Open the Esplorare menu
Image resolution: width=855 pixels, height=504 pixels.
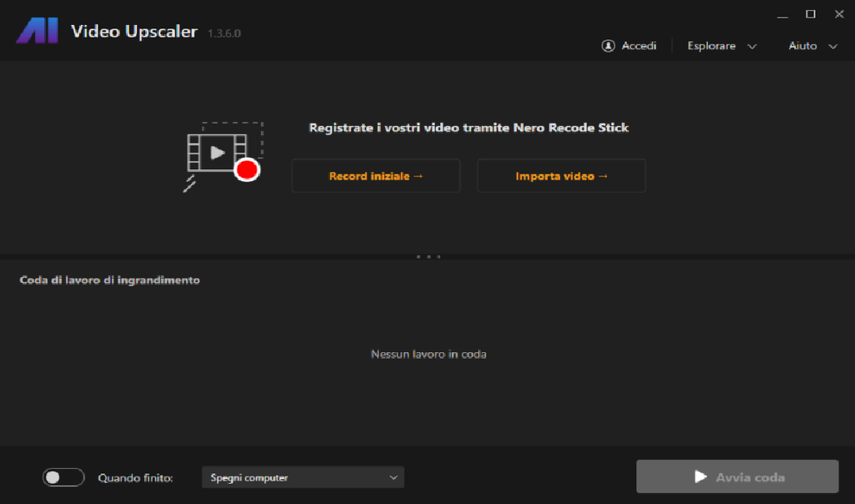[711, 46]
